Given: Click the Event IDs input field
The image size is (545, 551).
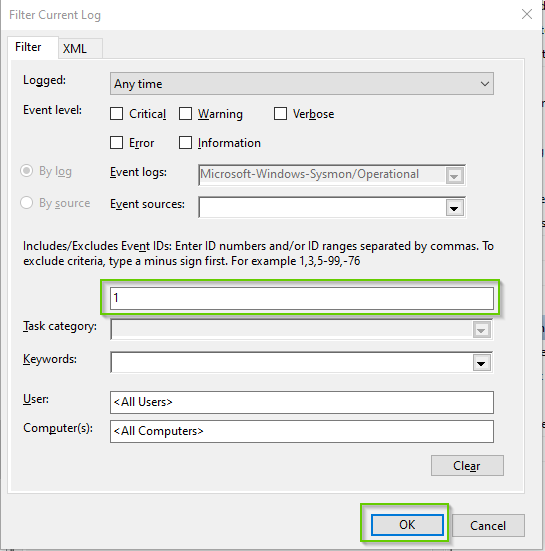Looking at the screenshot, I should (x=301, y=298).
